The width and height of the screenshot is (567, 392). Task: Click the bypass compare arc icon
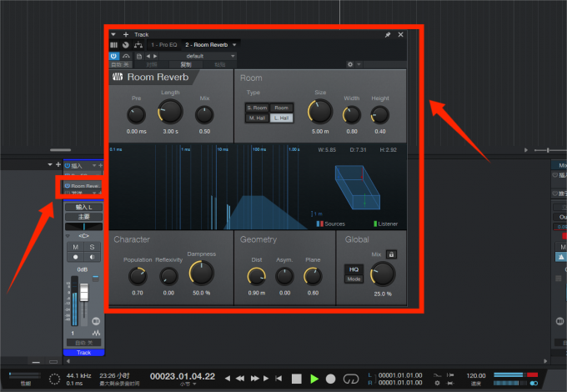(x=126, y=56)
